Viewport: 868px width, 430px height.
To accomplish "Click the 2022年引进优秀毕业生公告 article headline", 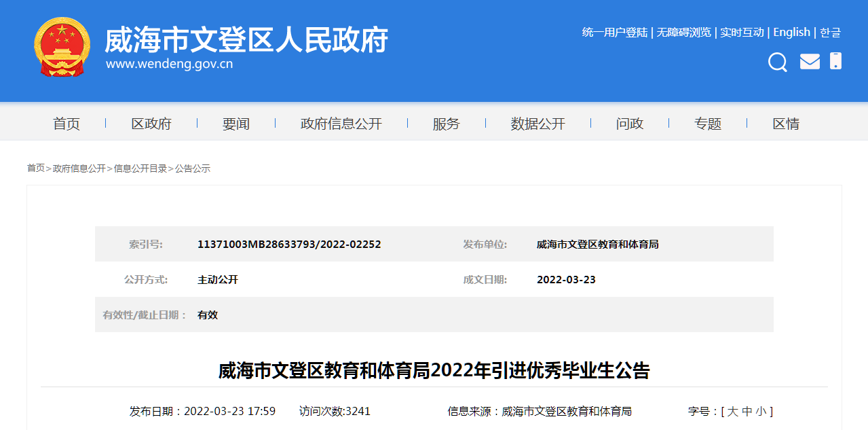I will [x=434, y=371].
